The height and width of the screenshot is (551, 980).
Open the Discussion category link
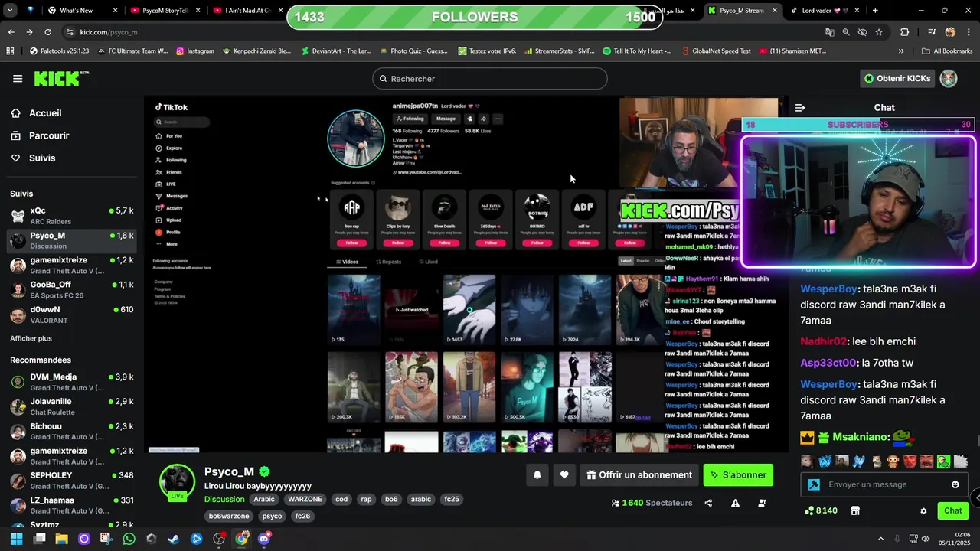coord(224,499)
